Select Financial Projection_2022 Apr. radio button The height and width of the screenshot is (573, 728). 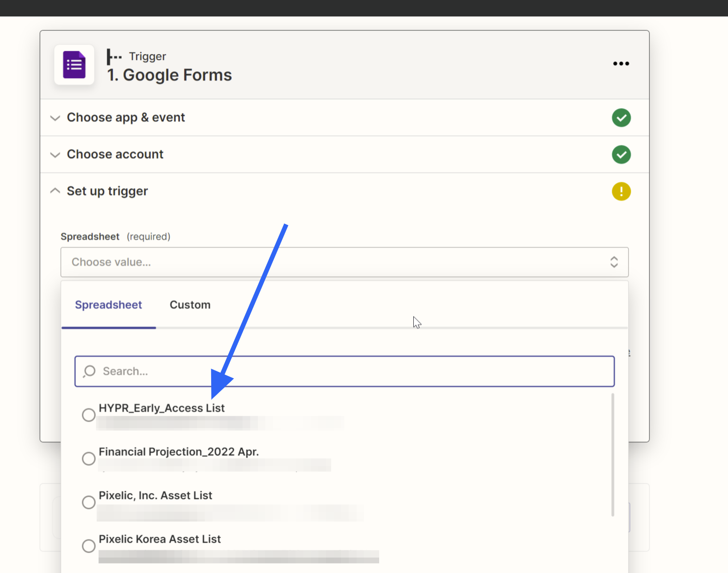[x=89, y=458]
